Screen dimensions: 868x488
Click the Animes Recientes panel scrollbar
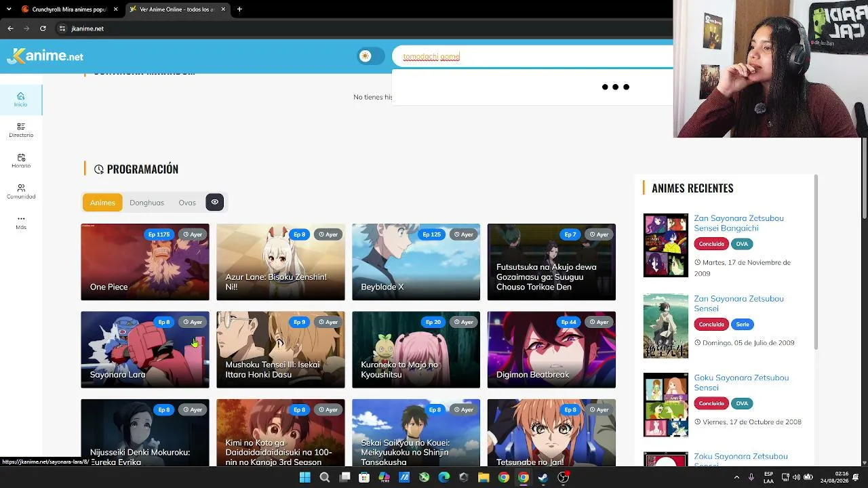[x=816, y=262]
